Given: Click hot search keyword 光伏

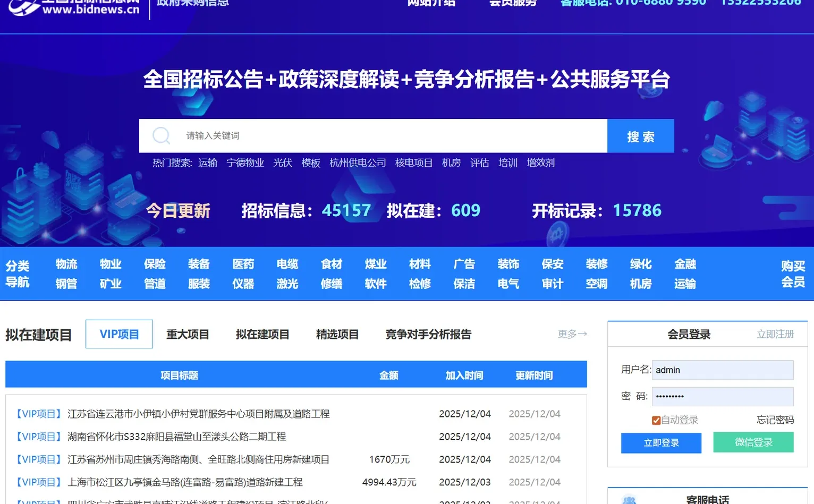Looking at the screenshot, I should click(282, 163).
